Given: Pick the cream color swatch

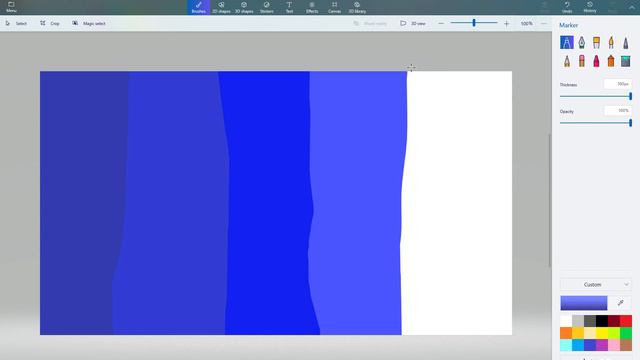Looking at the screenshot, I should tap(590, 333).
